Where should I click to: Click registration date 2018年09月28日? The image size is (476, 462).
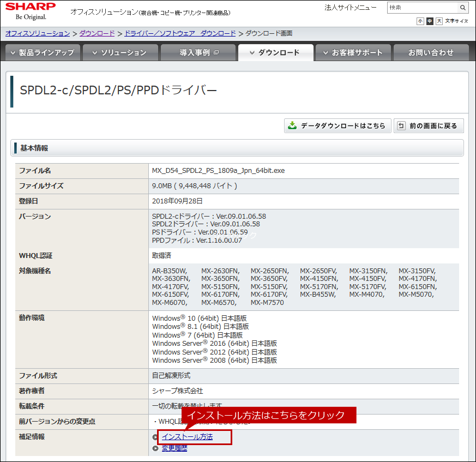[177, 201]
